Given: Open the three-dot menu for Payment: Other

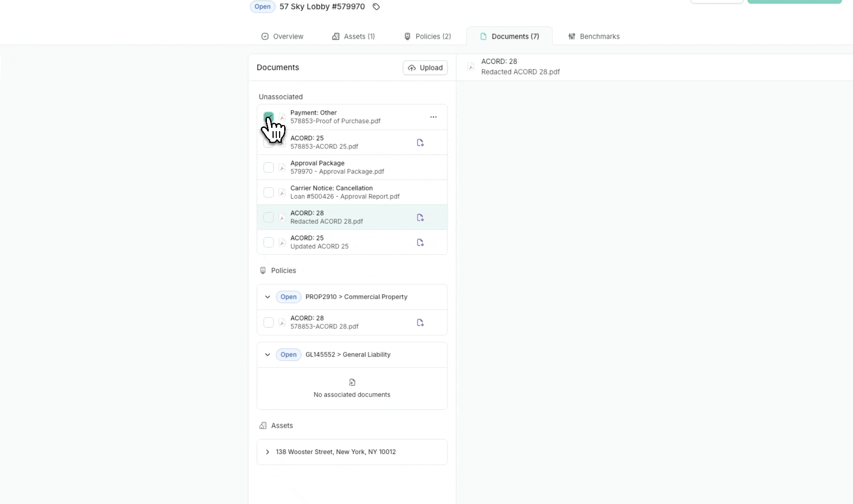Looking at the screenshot, I should (433, 117).
